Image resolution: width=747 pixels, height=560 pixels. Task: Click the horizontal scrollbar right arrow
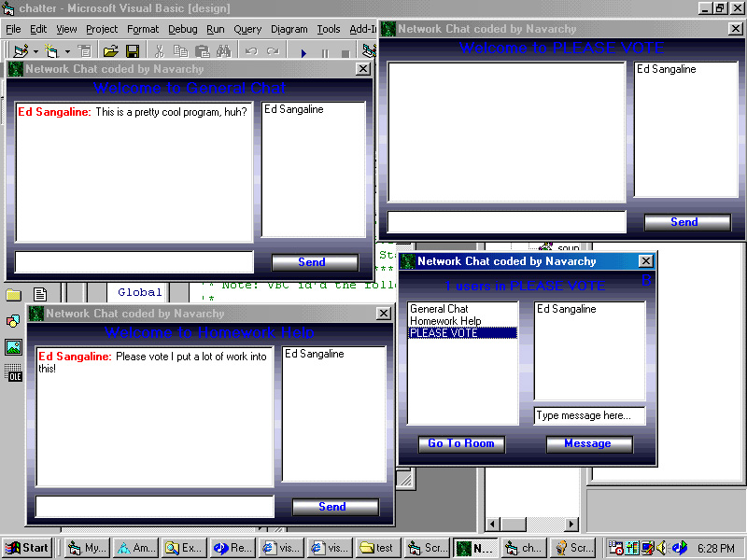(571, 525)
